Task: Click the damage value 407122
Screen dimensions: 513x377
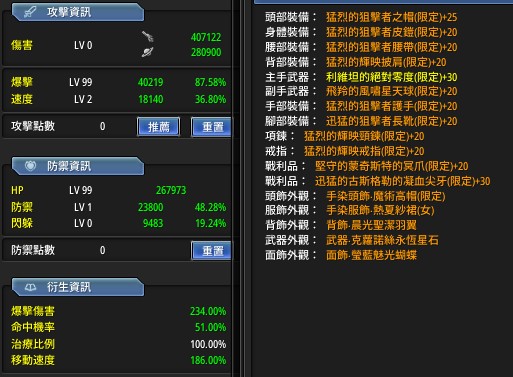Action: point(206,37)
